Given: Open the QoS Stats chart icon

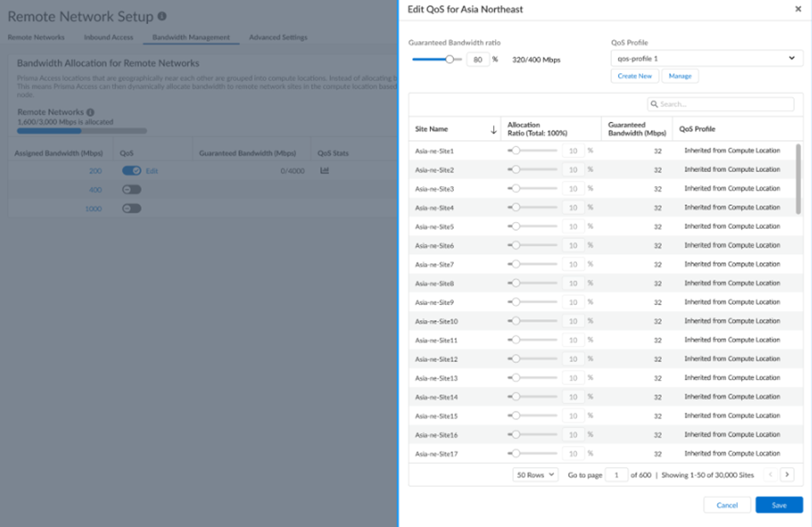Looking at the screenshot, I should pyautogui.click(x=325, y=171).
